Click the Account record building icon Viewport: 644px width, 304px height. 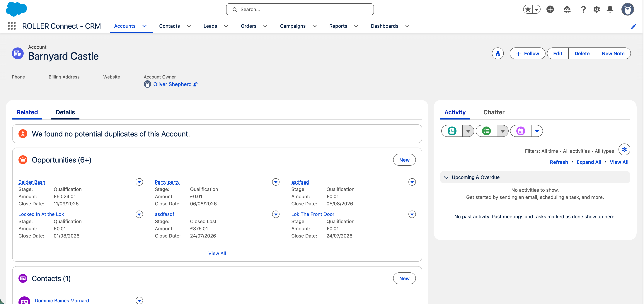pyautogui.click(x=18, y=53)
